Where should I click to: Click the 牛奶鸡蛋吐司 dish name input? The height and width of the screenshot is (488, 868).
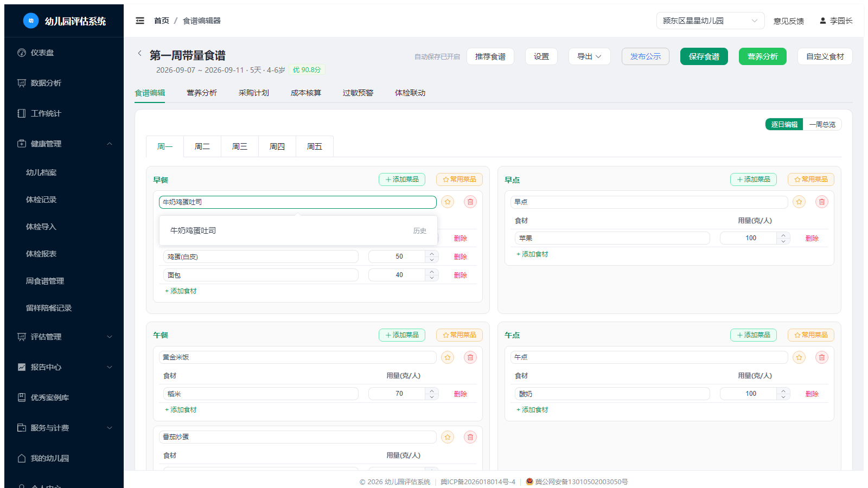pos(298,202)
